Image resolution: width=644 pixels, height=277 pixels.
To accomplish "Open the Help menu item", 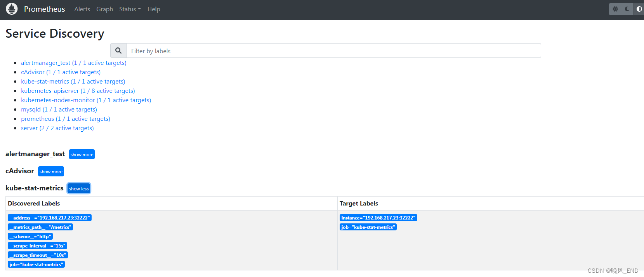I will 154,9.
